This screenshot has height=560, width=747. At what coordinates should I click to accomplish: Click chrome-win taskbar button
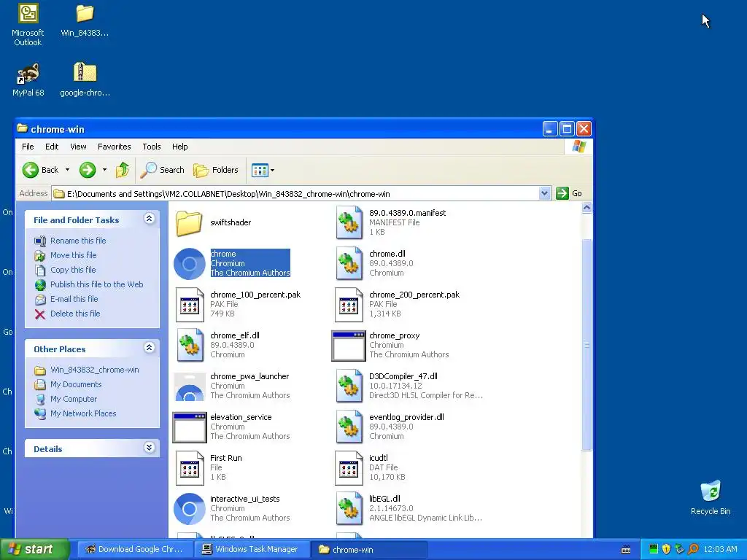point(368,550)
